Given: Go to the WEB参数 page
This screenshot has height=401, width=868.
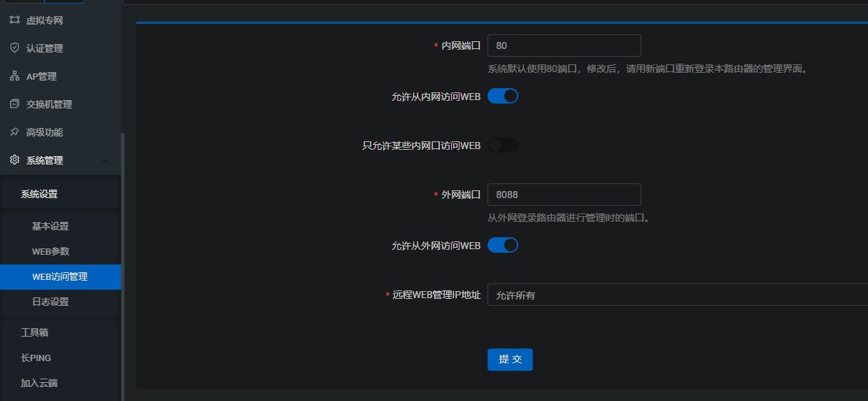Looking at the screenshot, I should point(50,251).
